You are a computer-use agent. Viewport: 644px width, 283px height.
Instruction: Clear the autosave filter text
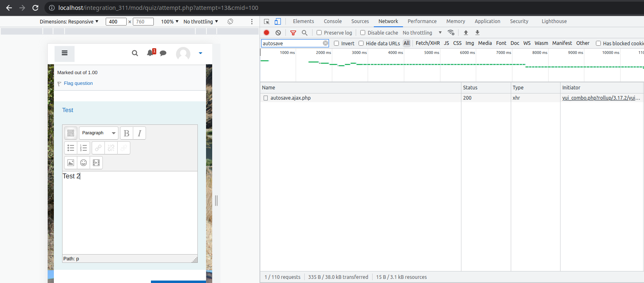click(x=325, y=43)
